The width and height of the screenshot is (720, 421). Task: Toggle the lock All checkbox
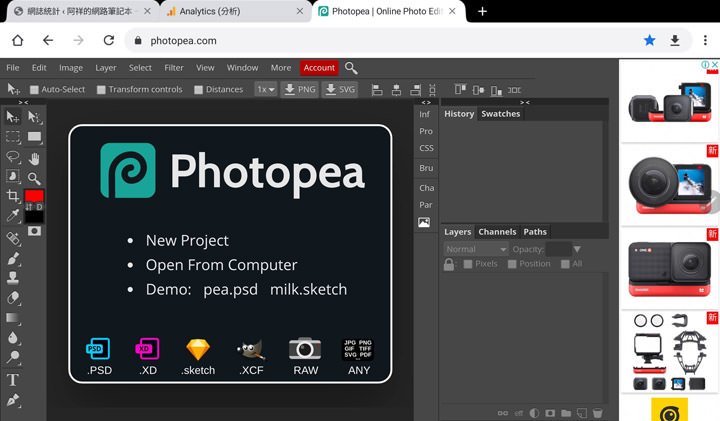565,264
